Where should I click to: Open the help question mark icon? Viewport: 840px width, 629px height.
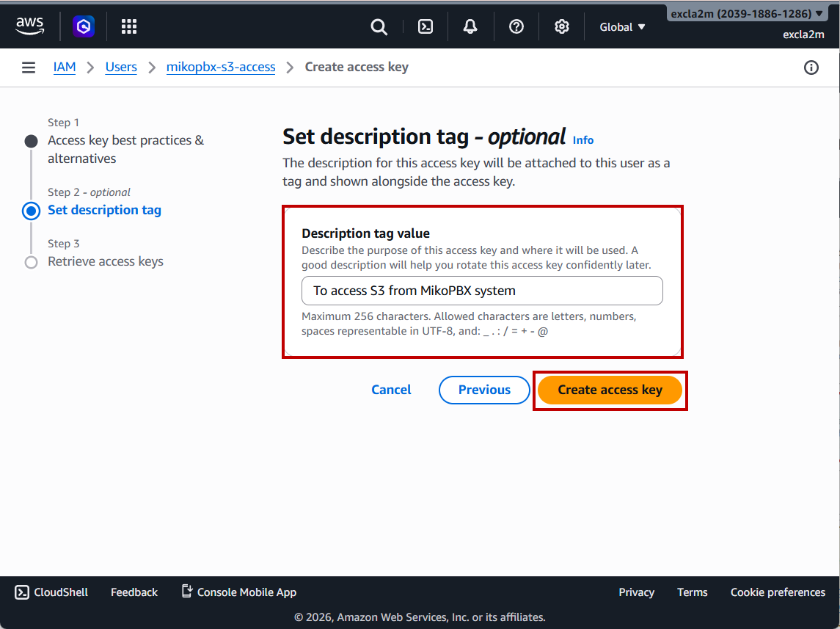(516, 27)
